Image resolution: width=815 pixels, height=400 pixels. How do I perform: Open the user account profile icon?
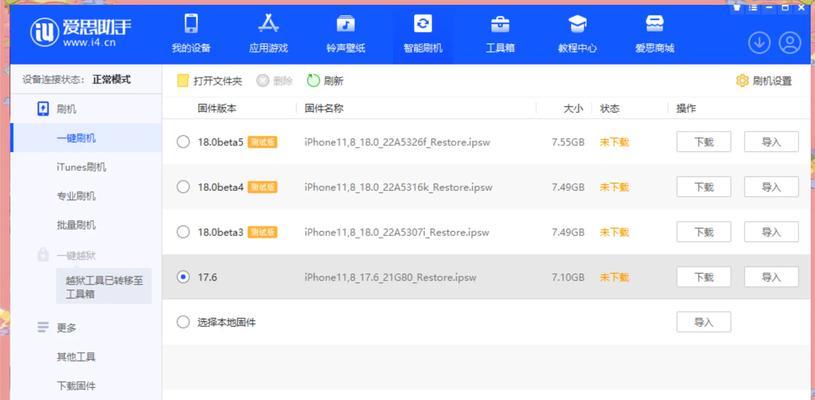(x=790, y=43)
